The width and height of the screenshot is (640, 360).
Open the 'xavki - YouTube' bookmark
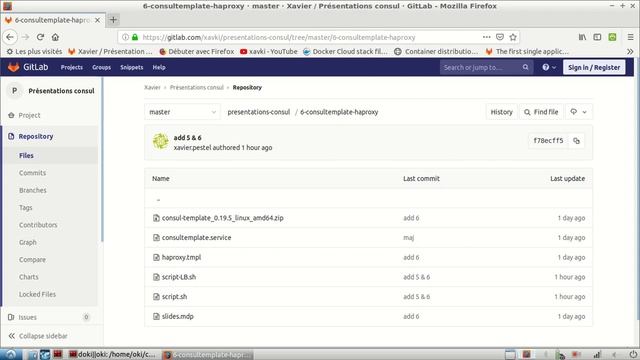point(269,51)
